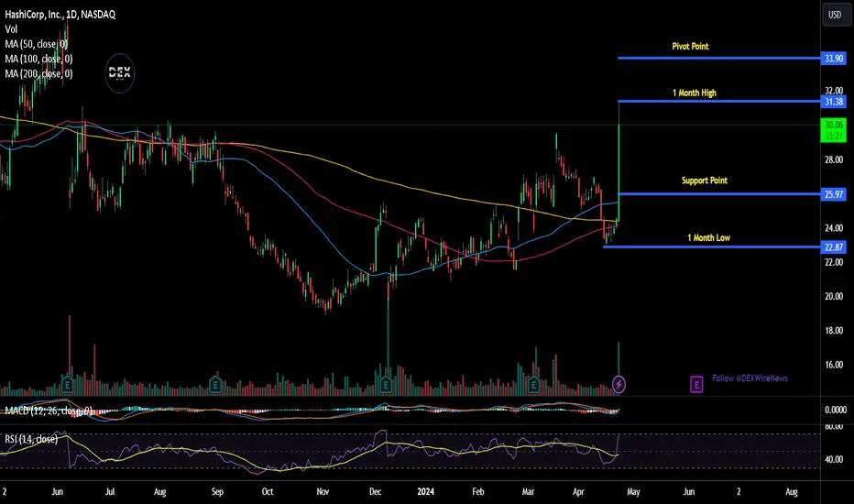Screen dimensions: 854x504
Task: Click the 0.0000 MACD axis value
Action: click(x=836, y=410)
